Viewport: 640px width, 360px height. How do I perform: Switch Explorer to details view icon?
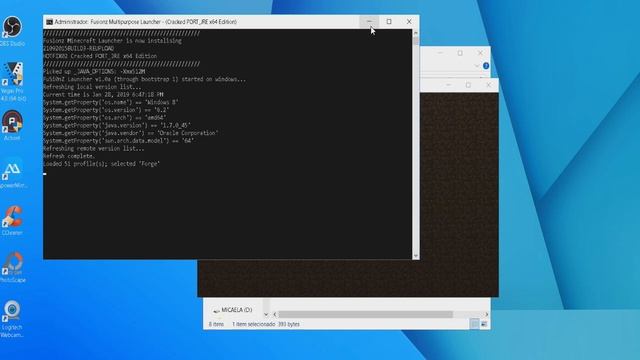point(474,324)
